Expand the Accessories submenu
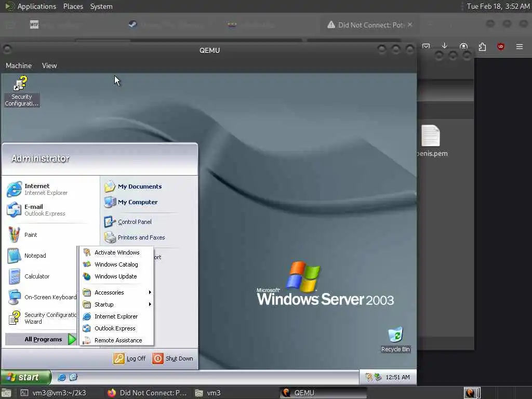532x399 pixels. tap(116, 292)
